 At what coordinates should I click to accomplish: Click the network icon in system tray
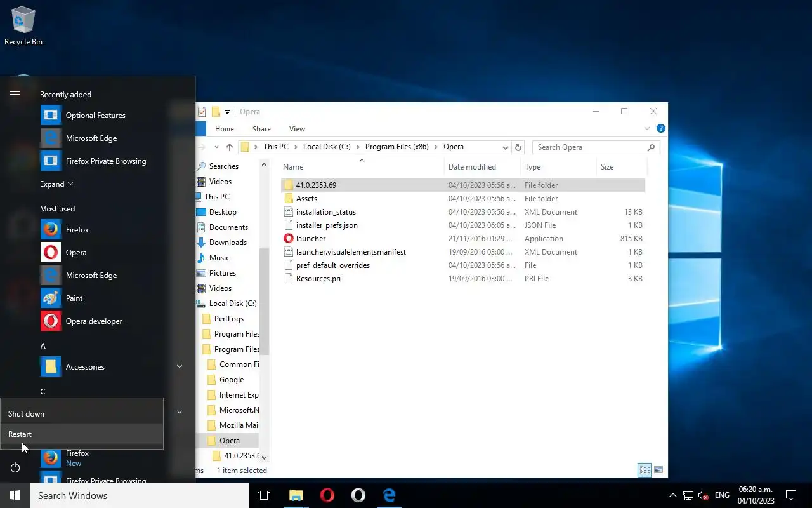(x=688, y=495)
